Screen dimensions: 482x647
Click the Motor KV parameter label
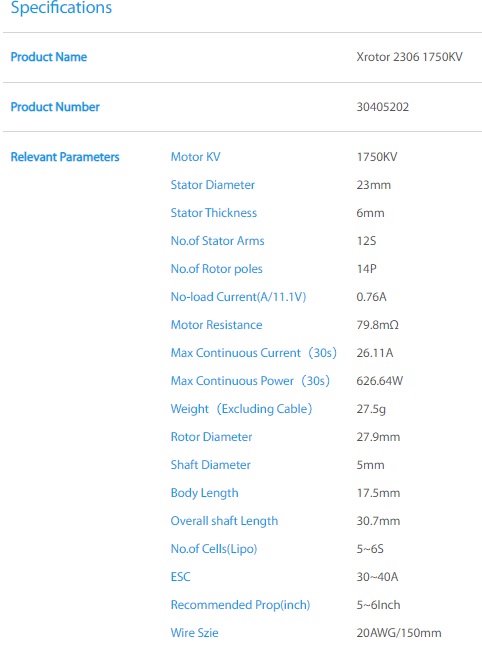(x=196, y=157)
